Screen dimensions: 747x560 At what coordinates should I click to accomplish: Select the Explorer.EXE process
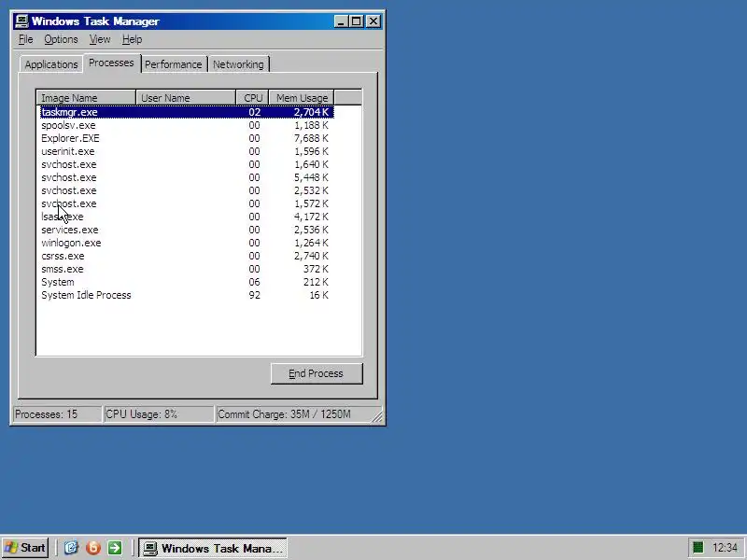pos(187,138)
